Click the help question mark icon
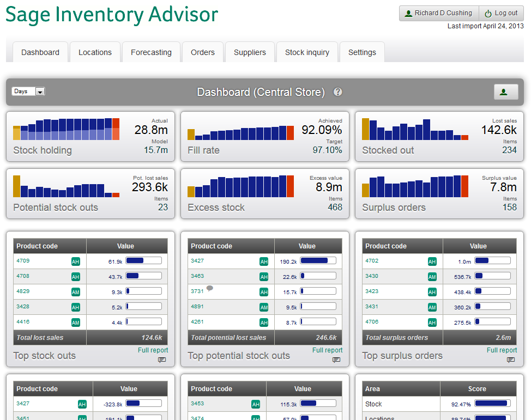Screen dimensions: 531x420 click(338, 92)
